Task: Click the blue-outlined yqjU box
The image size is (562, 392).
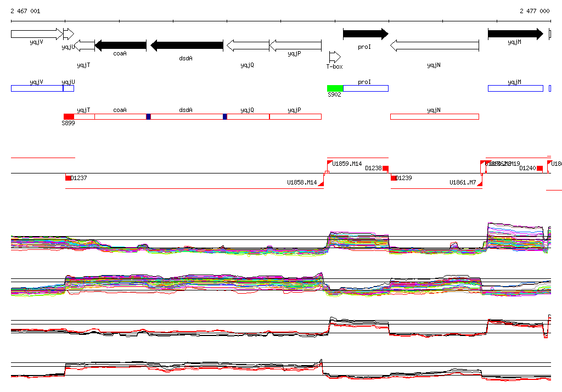Action: [x=69, y=88]
